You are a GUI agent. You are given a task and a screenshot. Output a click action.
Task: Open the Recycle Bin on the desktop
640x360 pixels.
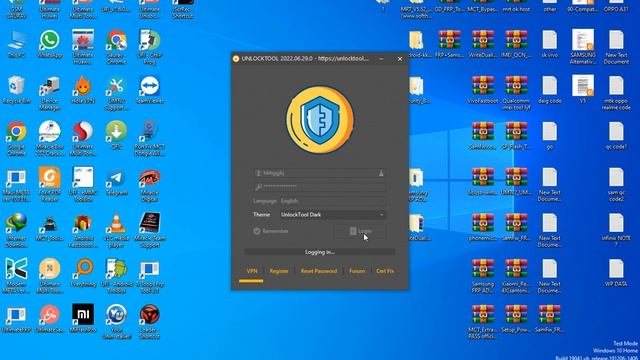click(16, 89)
